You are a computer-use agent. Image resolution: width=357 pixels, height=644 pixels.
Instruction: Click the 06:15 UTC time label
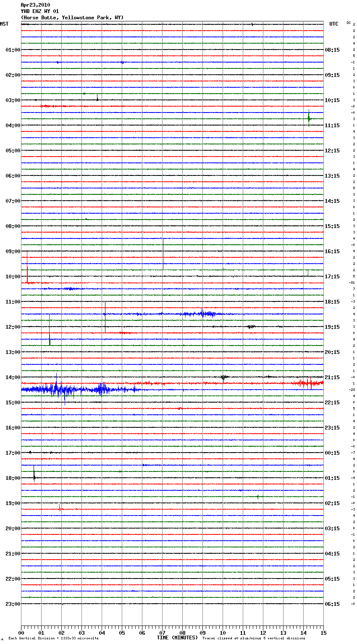click(x=332, y=604)
